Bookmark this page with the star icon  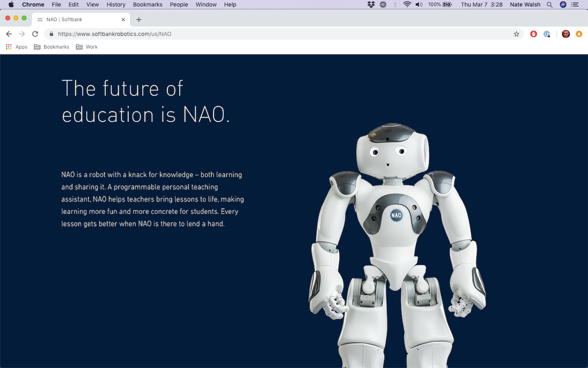coord(516,34)
